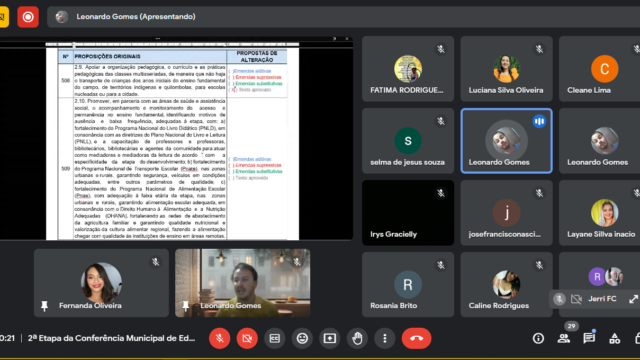The height and width of the screenshot is (360, 640).
Task: Open the emoji reactions button
Action: pyautogui.click(x=302, y=338)
